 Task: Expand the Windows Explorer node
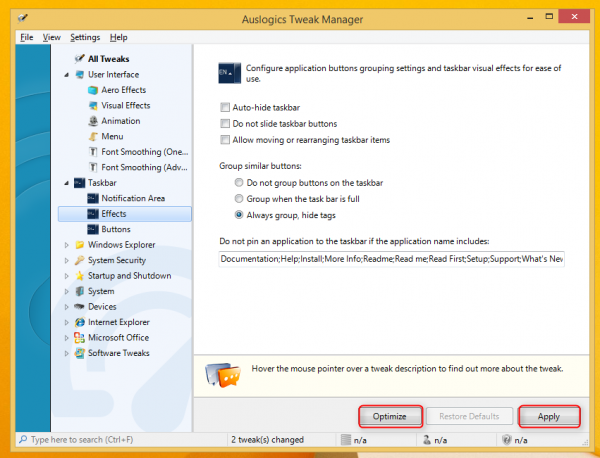pyautogui.click(x=67, y=245)
